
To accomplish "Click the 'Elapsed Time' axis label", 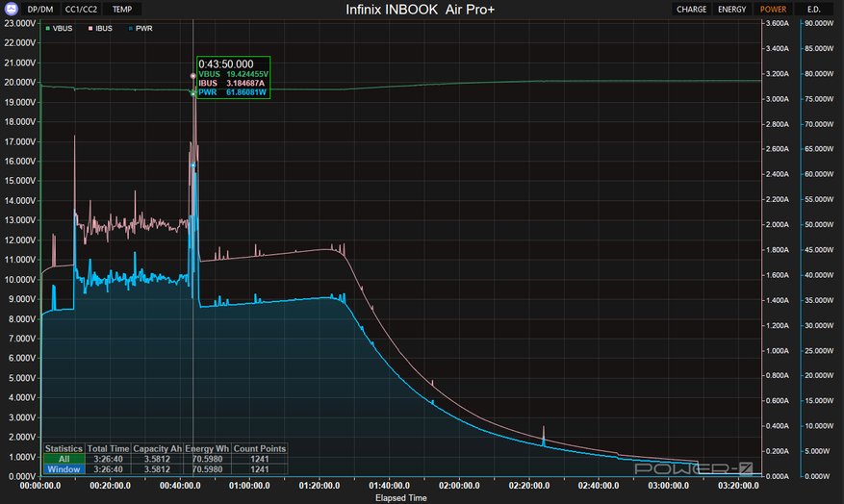I will (401, 498).
